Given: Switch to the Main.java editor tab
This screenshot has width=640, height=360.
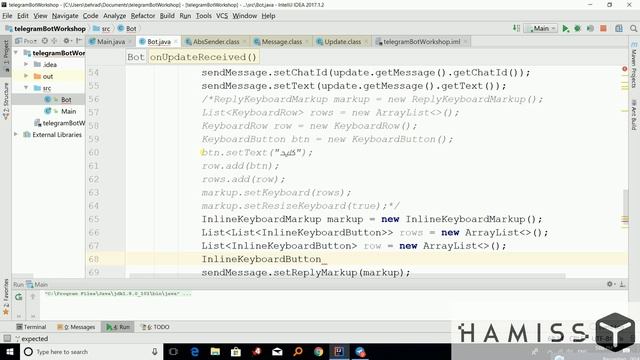Looking at the screenshot, I should point(111,42).
